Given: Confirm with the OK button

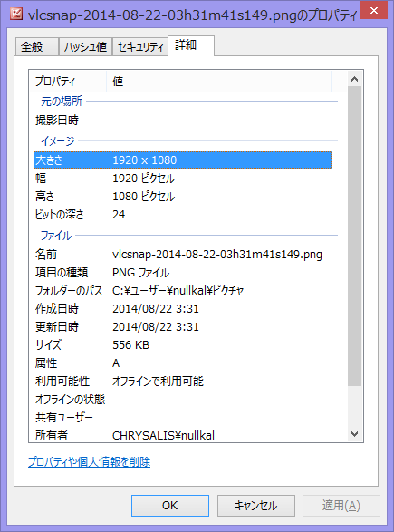Looking at the screenshot, I should click(x=170, y=506).
